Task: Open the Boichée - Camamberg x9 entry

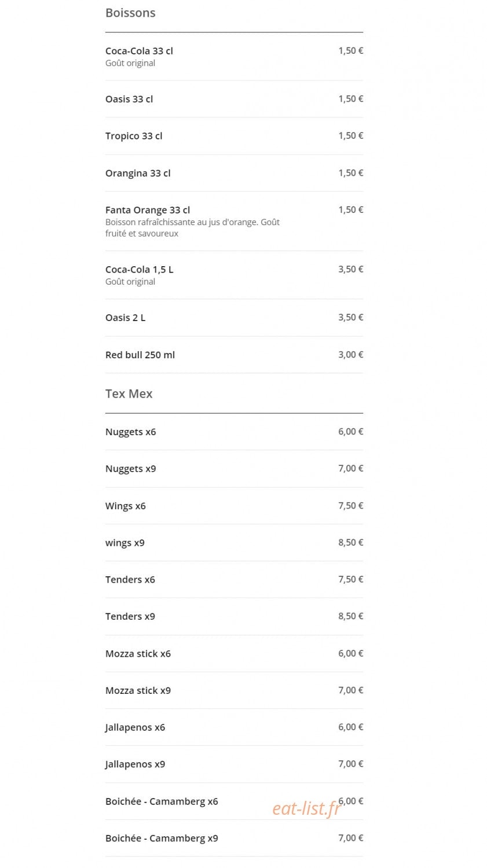Action: point(234,838)
